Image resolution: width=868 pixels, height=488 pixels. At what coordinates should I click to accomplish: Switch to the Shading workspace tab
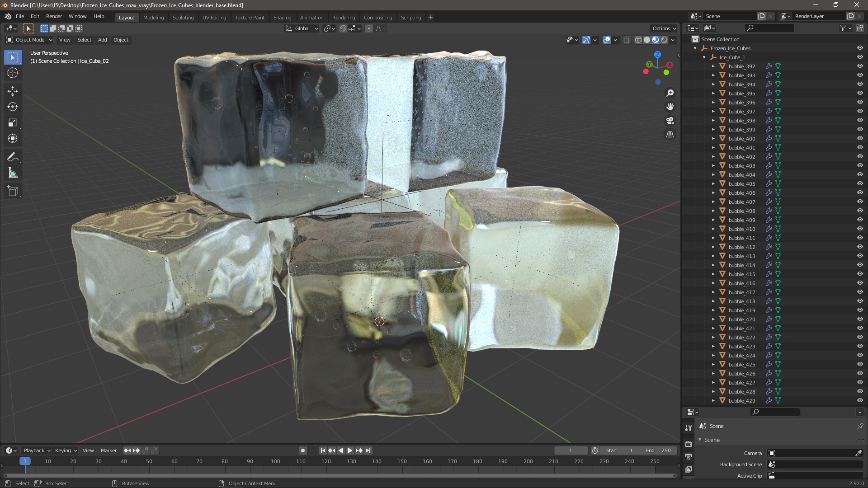pos(282,18)
